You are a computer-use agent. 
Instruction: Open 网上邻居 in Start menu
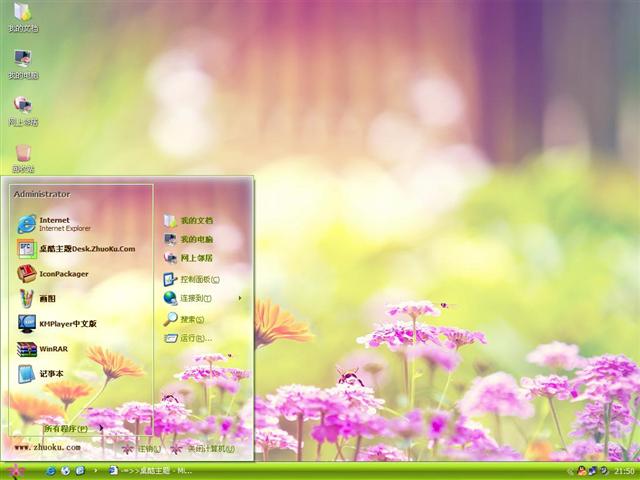click(188, 258)
